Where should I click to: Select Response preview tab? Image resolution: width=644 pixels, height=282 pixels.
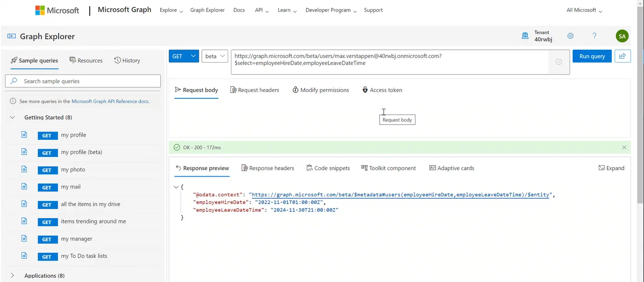click(202, 168)
